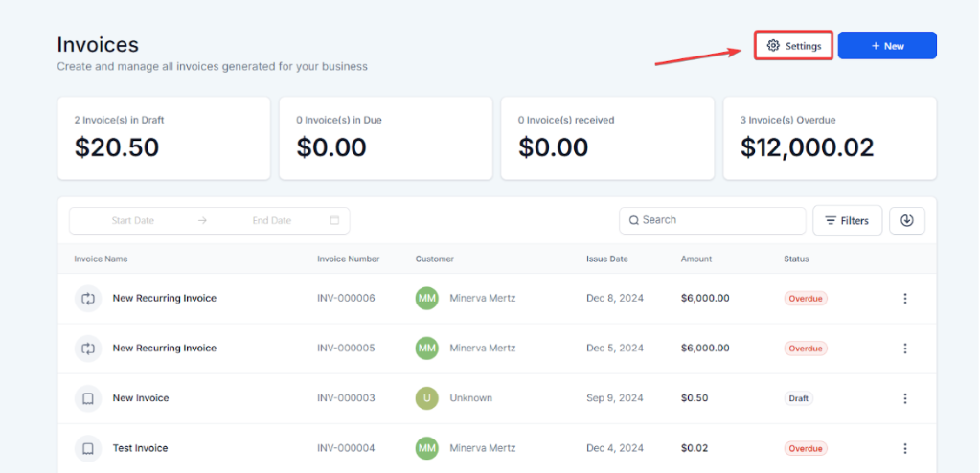Open the date range calendar icon
The image size is (980, 473).
pyautogui.click(x=334, y=220)
